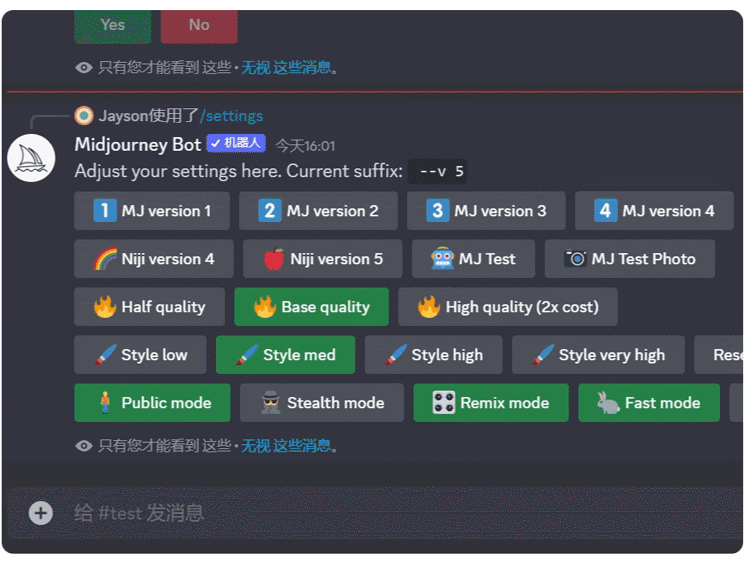Click the Midjourney Bot sailboat avatar
The height and width of the screenshot is (563, 744).
click(31, 158)
